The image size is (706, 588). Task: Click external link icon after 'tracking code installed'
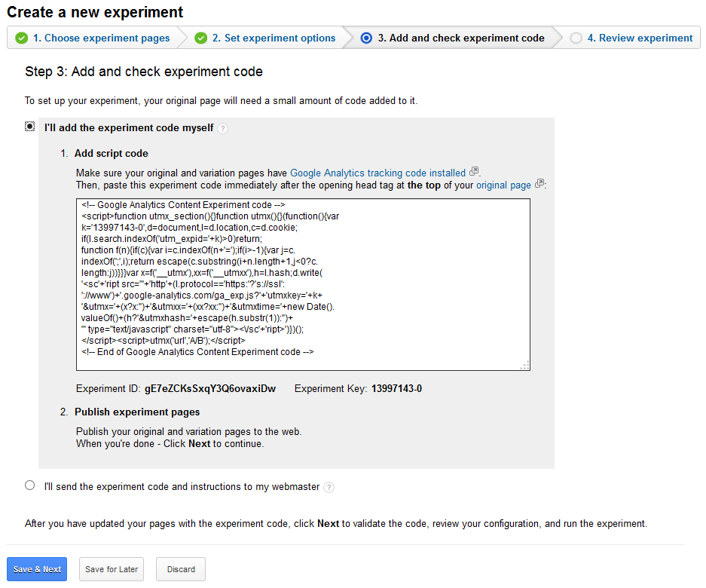tap(474, 172)
